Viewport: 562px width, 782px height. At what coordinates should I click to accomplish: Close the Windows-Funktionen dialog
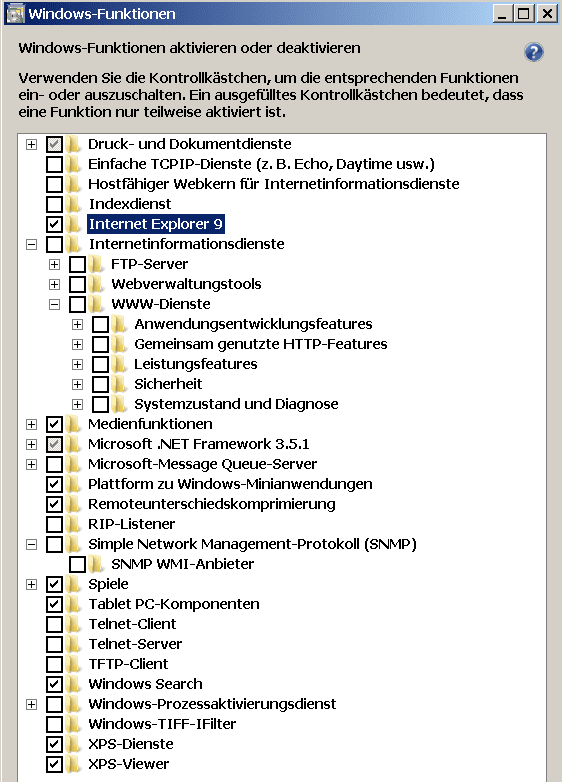[x=547, y=13]
